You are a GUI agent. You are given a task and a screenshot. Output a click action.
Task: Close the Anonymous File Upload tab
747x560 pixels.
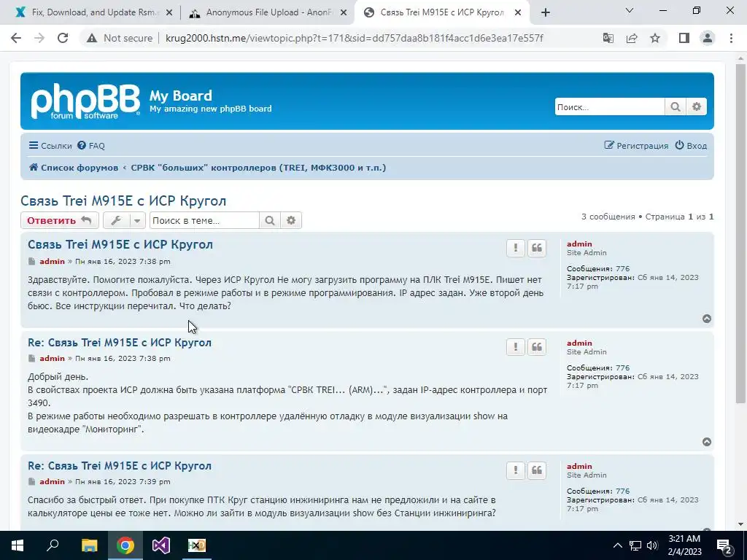pyautogui.click(x=344, y=13)
